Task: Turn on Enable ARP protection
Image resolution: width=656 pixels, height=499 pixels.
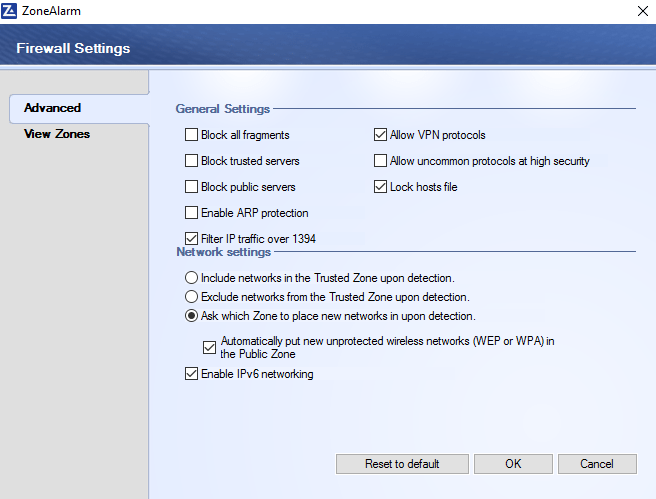Action: 191,212
